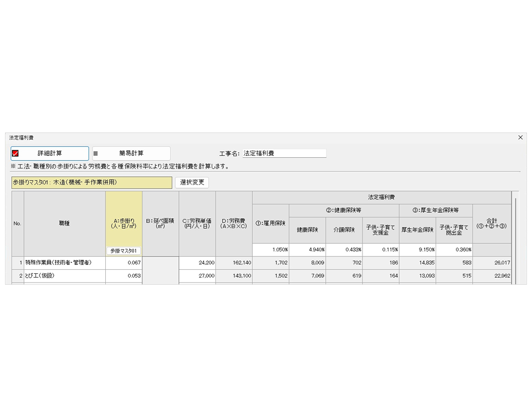Click the 子供・子育て拠出金 rate 0.360%
The width and height of the screenshot is (532, 399).
click(454, 250)
